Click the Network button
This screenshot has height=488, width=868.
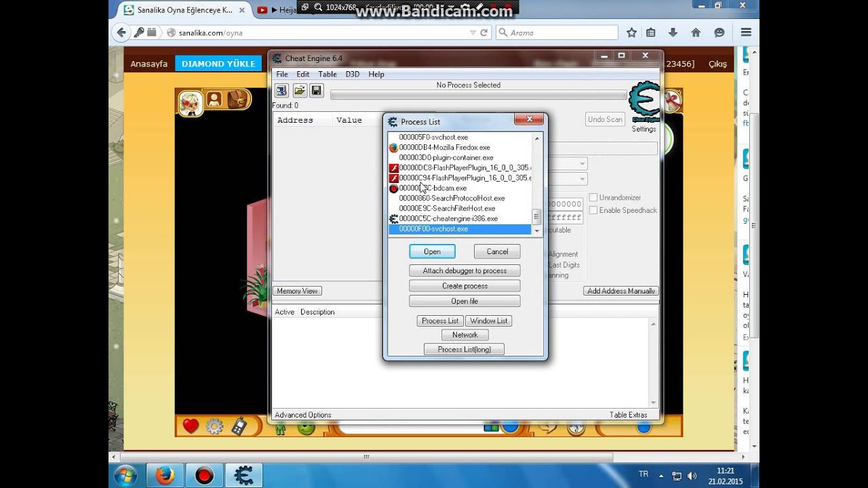click(x=465, y=335)
